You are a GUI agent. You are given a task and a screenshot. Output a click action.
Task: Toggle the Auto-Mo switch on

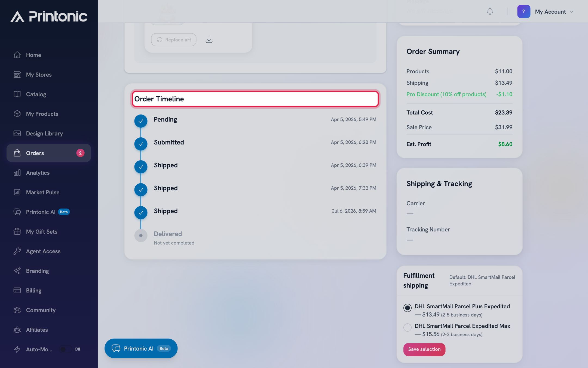pyautogui.click(x=66, y=349)
